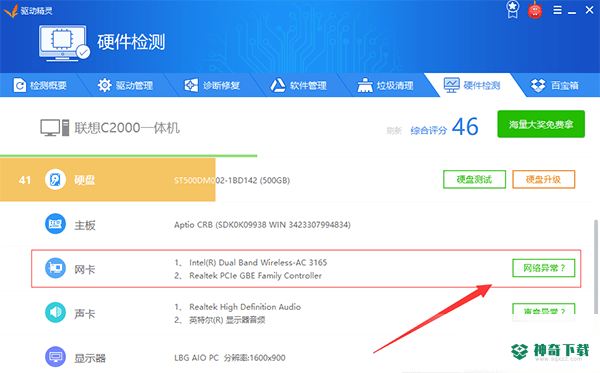Open 软件管理 tab
Image resolution: width=600 pixels, height=373 pixels.
pyautogui.click(x=298, y=85)
